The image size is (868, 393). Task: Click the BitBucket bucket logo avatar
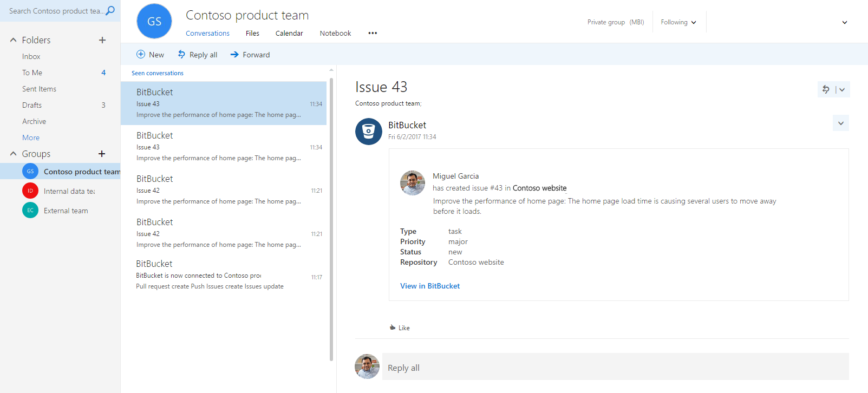pyautogui.click(x=369, y=132)
